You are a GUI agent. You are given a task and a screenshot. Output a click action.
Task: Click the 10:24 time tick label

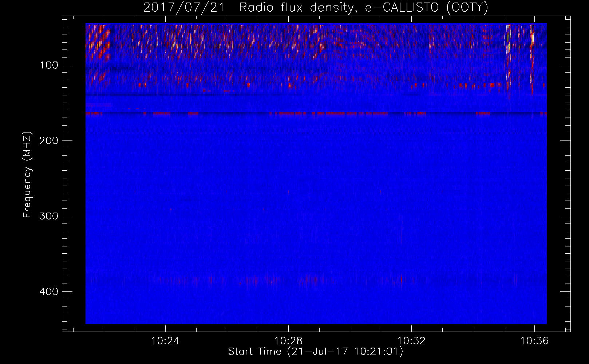(166, 341)
